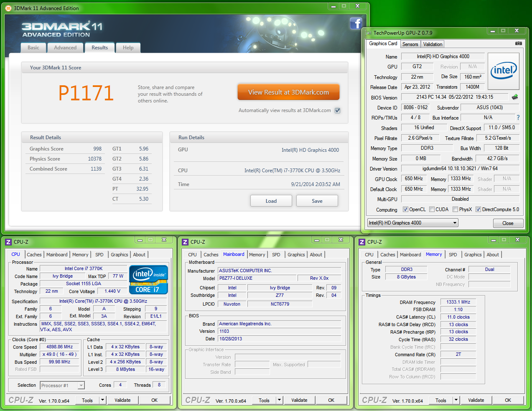Screen dimensions: 532x411
Task: Click View Result at 3DMark.com button
Action: coord(288,92)
